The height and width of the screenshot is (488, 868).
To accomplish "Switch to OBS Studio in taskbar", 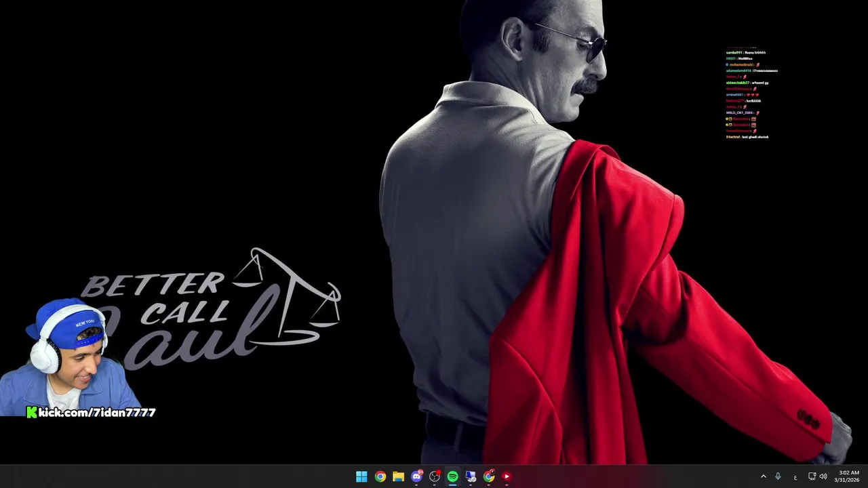I will click(x=435, y=476).
